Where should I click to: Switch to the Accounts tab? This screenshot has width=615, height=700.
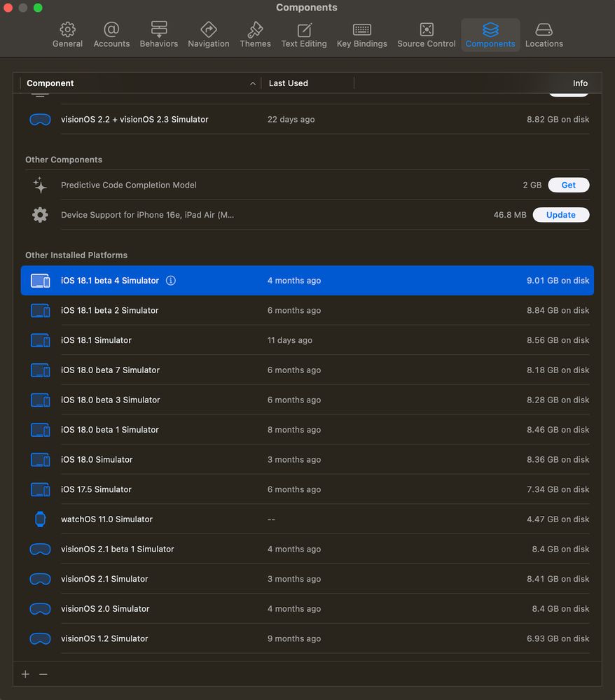pos(111,35)
